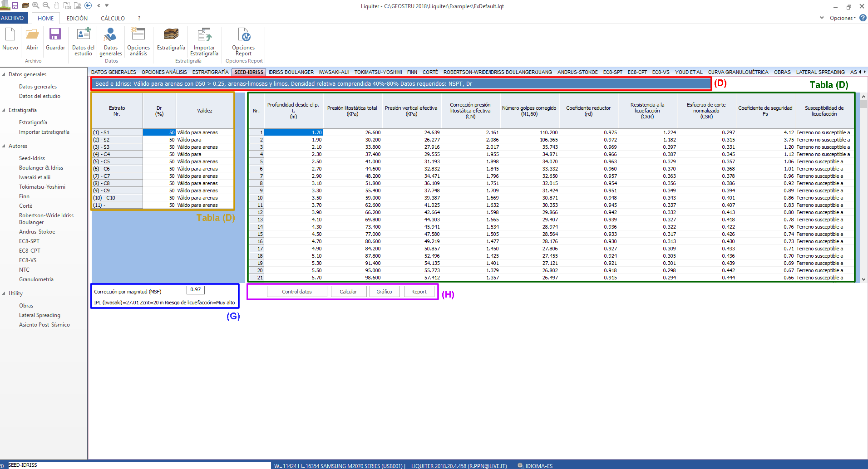This screenshot has height=469, width=868.
Task: Collapse the Datos generales tree group
Action: point(4,74)
